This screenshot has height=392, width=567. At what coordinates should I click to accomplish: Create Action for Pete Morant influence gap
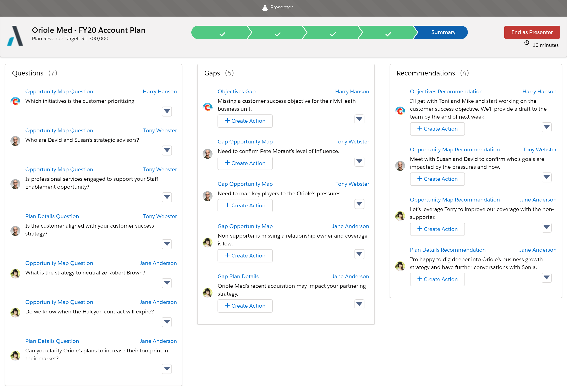[245, 163]
